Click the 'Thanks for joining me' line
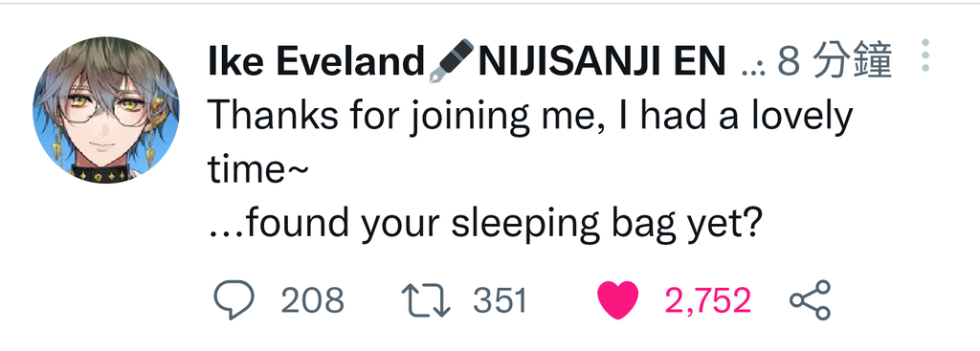The image size is (980, 351). 530,118
